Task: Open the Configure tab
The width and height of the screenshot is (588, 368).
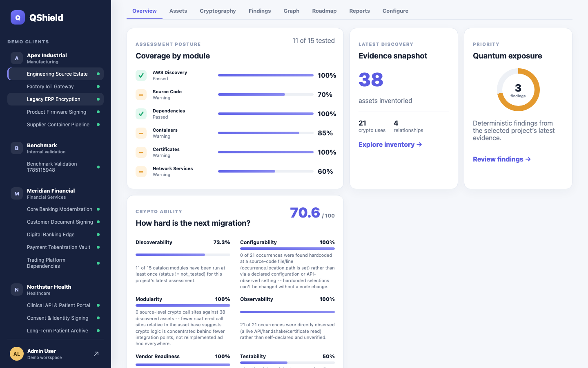Action: [395, 11]
